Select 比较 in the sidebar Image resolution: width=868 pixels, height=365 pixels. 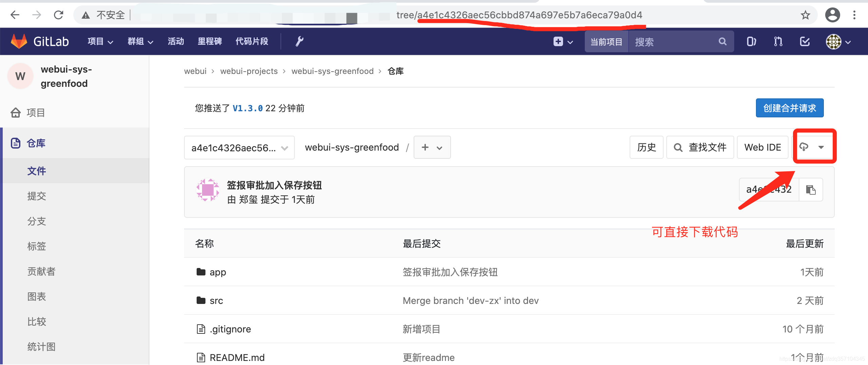point(36,322)
